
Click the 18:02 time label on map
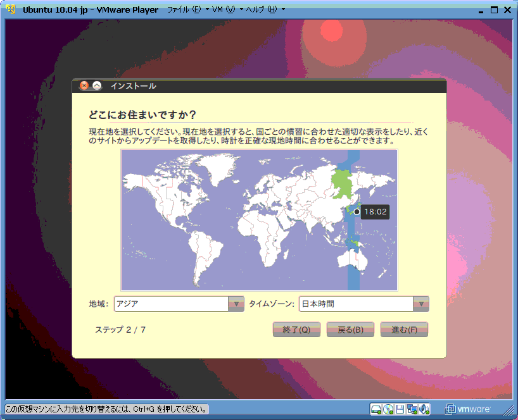tap(376, 212)
